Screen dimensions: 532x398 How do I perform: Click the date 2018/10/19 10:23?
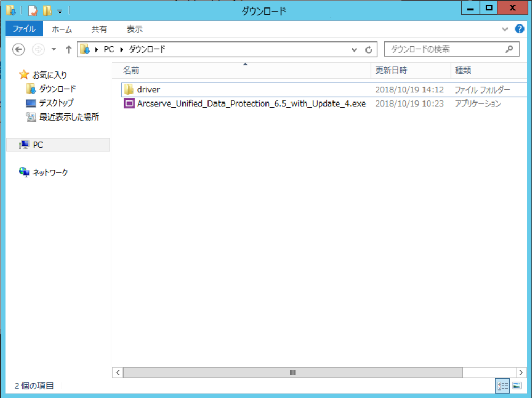410,104
